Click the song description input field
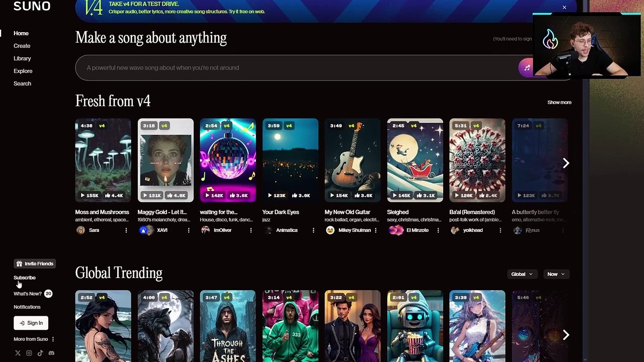The width and height of the screenshot is (644, 362). 297,68
